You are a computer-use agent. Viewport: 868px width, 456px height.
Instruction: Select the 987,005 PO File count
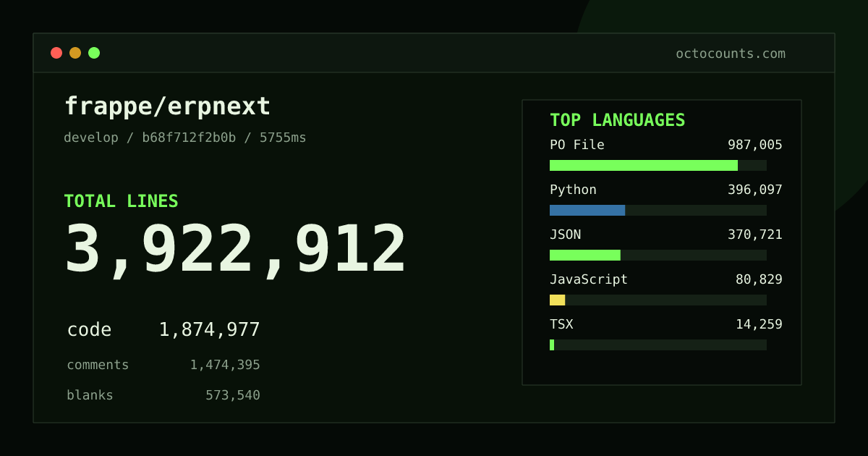(x=755, y=145)
